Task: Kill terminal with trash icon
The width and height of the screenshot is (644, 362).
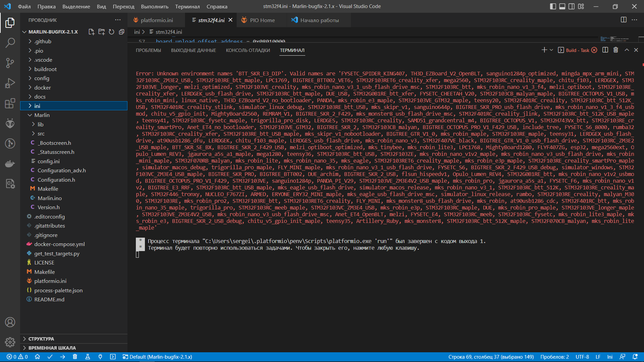Action: click(616, 50)
